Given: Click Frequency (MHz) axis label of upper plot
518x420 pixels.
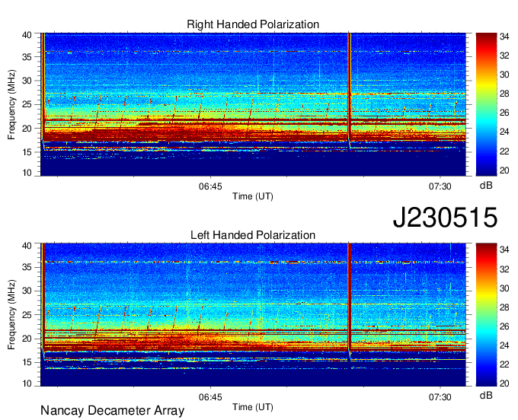Looking at the screenshot, I should pos(11,104).
